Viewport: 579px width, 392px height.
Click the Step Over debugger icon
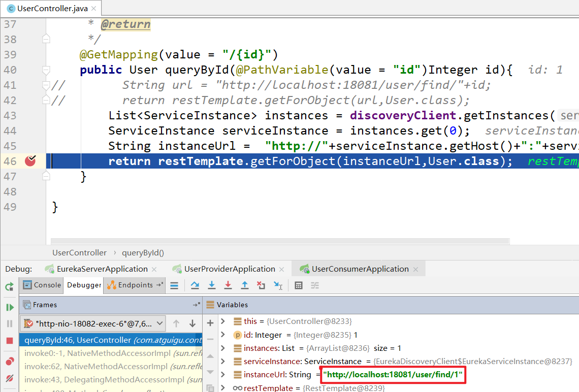(195, 285)
